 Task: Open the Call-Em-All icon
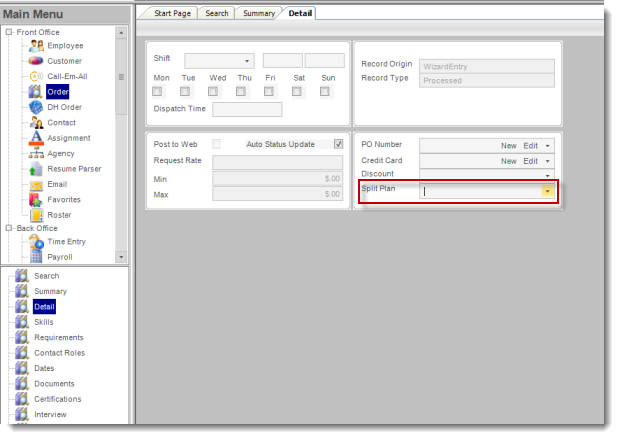(37, 76)
